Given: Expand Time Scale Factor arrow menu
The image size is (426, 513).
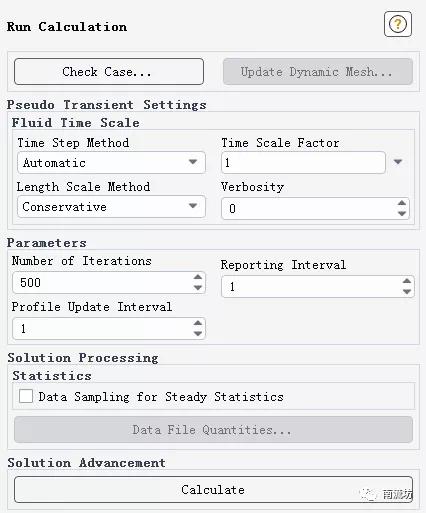Looking at the screenshot, I should (x=398, y=162).
